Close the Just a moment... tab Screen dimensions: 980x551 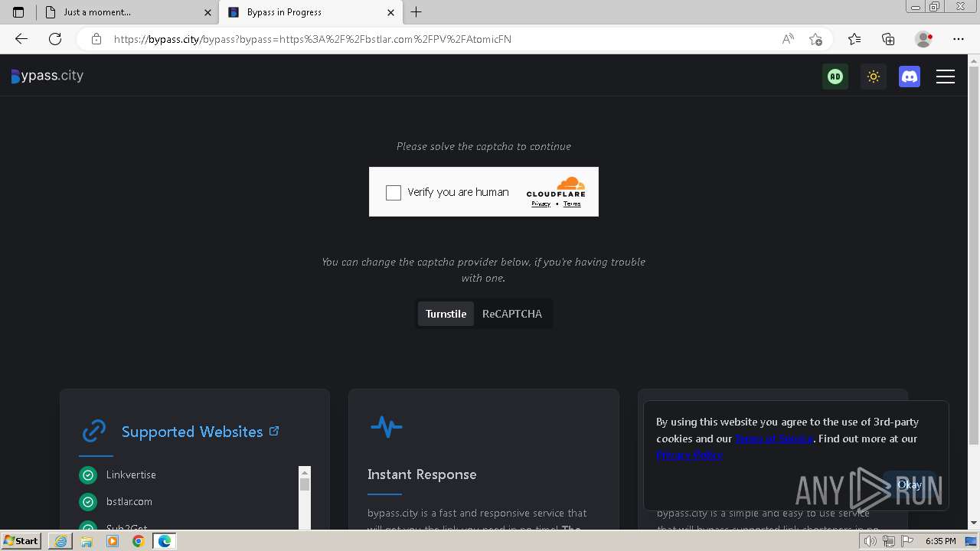207,12
